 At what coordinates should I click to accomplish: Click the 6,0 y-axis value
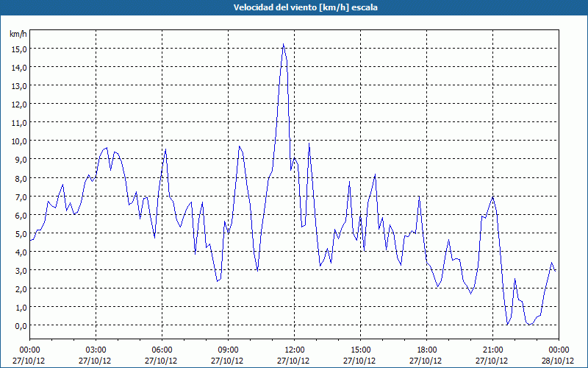22,215
